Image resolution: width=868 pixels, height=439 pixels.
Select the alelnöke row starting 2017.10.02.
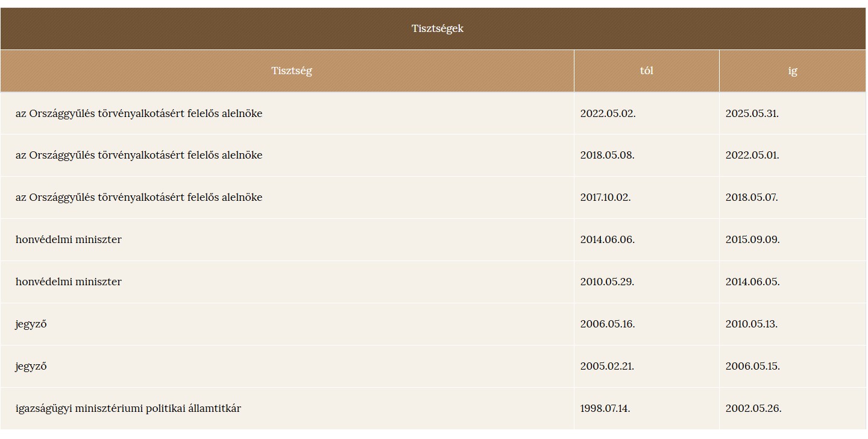pyautogui.click(x=433, y=197)
